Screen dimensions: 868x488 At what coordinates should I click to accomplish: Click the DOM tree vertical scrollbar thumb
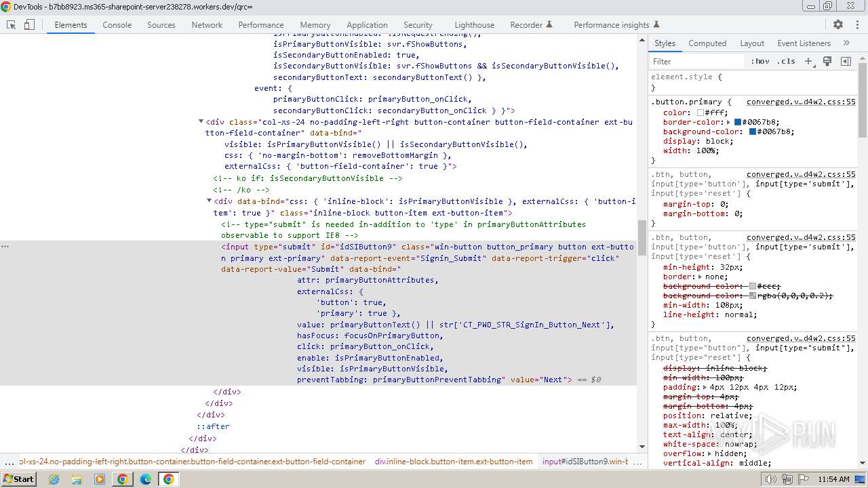coord(642,238)
